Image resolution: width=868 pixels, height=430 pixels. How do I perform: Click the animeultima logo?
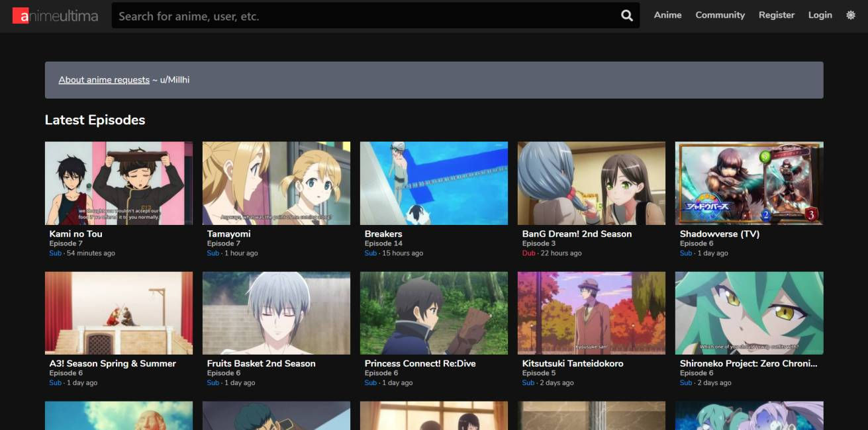click(55, 15)
